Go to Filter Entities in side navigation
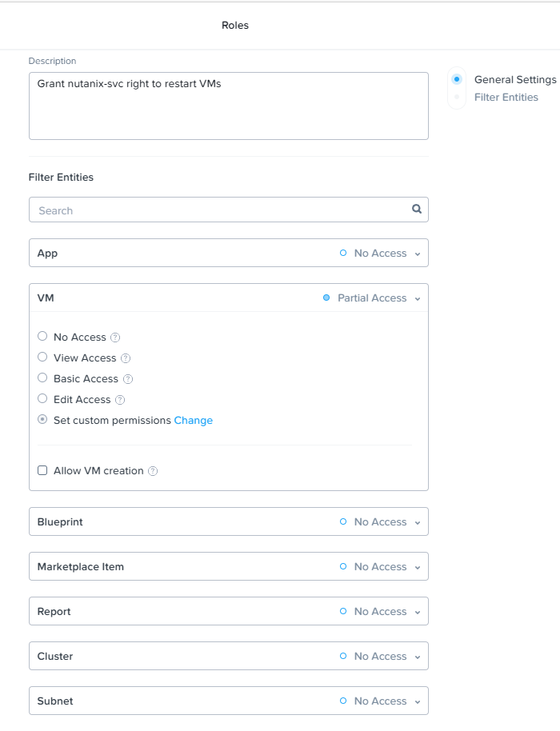The width and height of the screenshot is (560, 731). [x=506, y=97]
